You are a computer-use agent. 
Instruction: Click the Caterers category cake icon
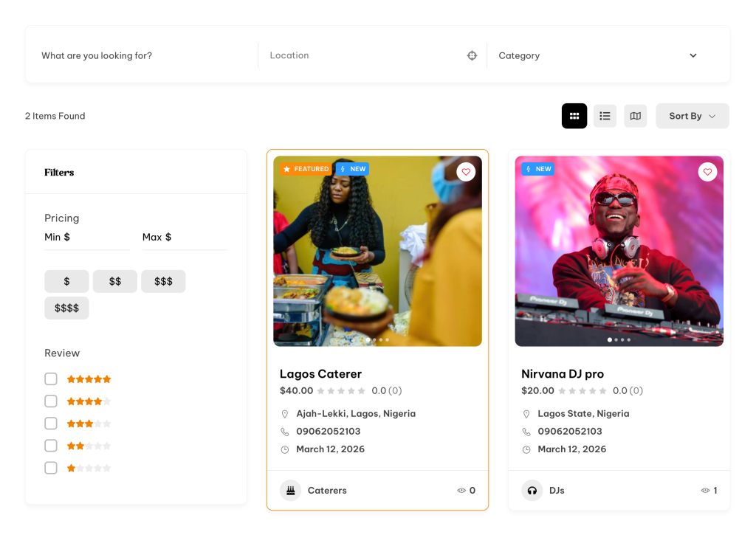click(291, 491)
